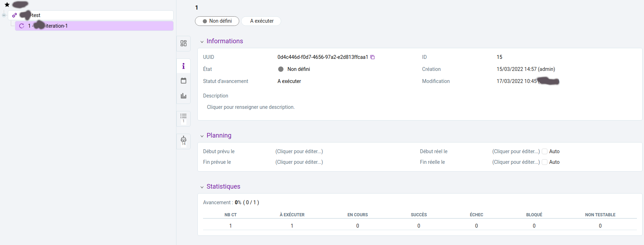Click the A exécuter progress pill
This screenshot has width=644, height=245.
tap(261, 21)
